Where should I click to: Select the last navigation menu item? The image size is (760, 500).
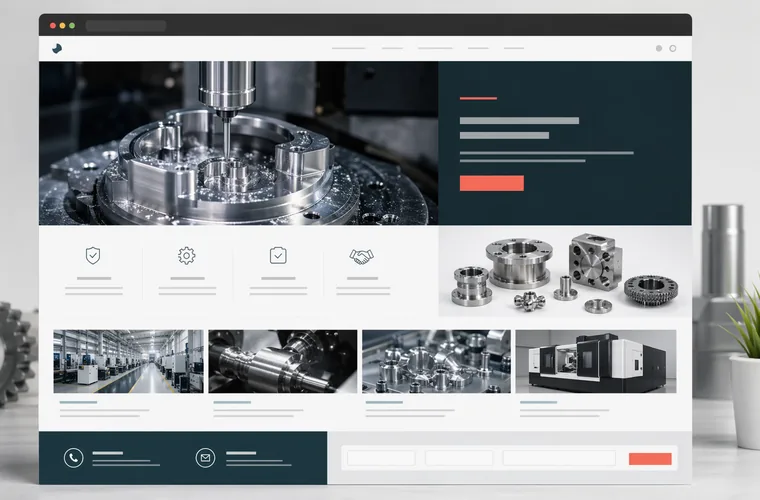514,48
